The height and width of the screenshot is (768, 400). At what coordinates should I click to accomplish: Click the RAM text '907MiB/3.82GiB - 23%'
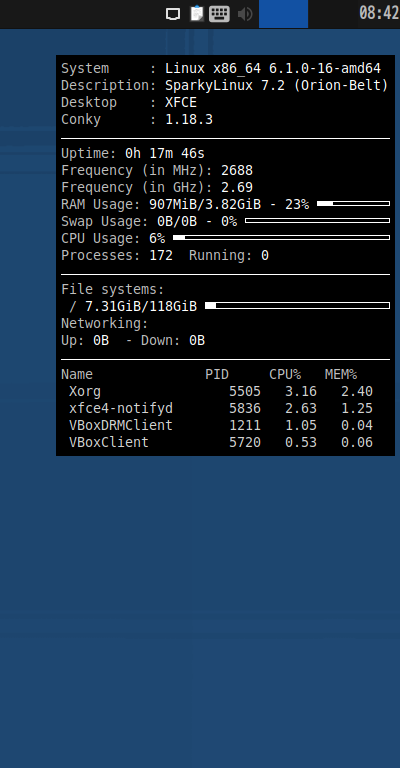click(229, 204)
